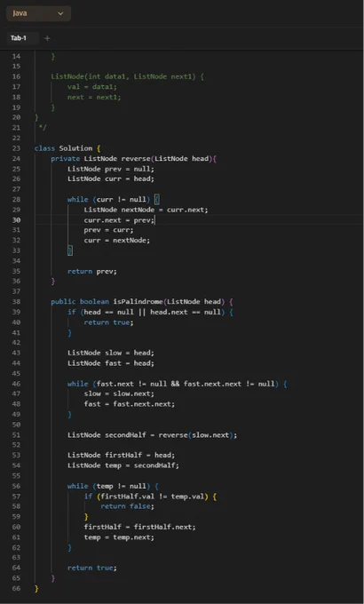Place cursor at 'curr.next = prev;'
The width and height of the screenshot is (364, 604).
(x=119, y=220)
